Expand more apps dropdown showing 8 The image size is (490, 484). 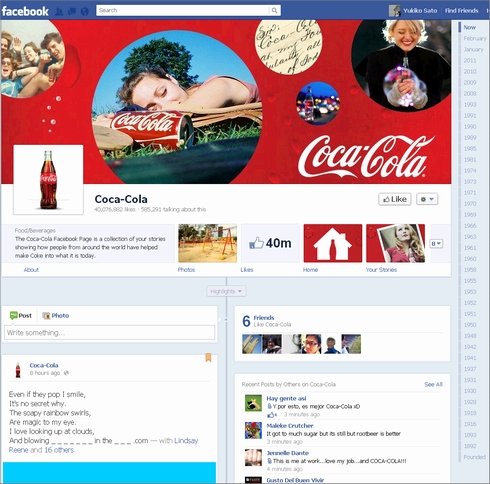pos(436,244)
